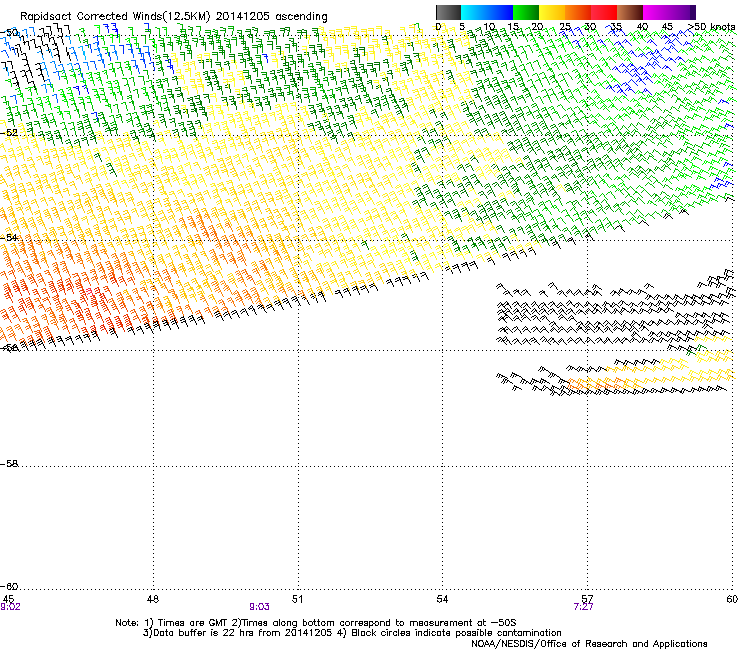
Task: Click the purple 7:27 time stamp
Action: pos(583,607)
